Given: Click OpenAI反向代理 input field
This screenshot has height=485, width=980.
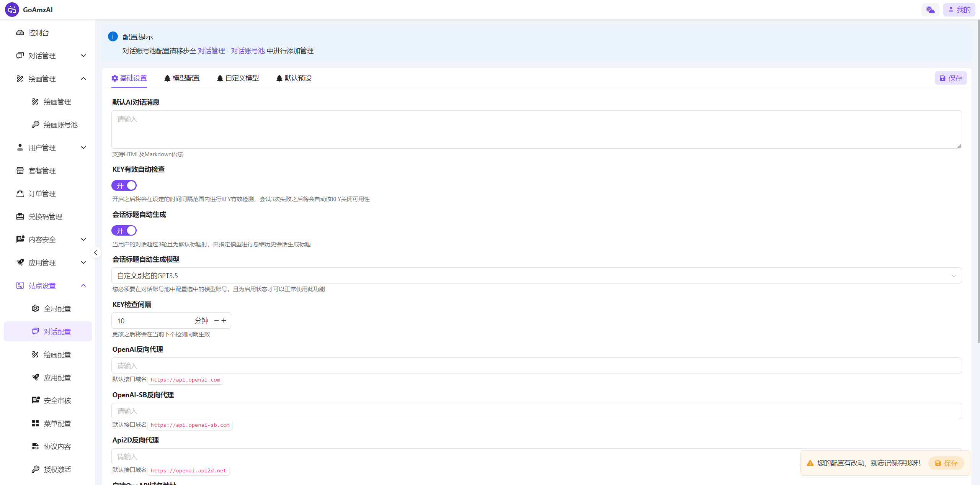Looking at the screenshot, I should point(536,365).
